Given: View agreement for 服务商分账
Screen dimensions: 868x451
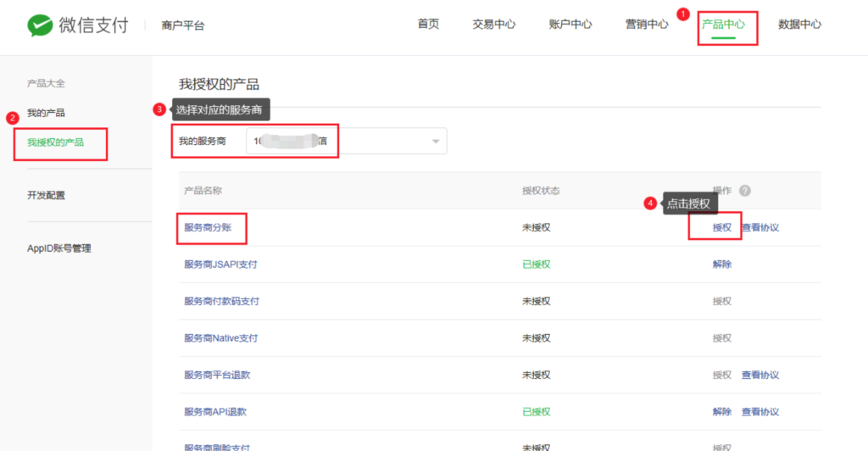Looking at the screenshot, I should coord(760,227).
